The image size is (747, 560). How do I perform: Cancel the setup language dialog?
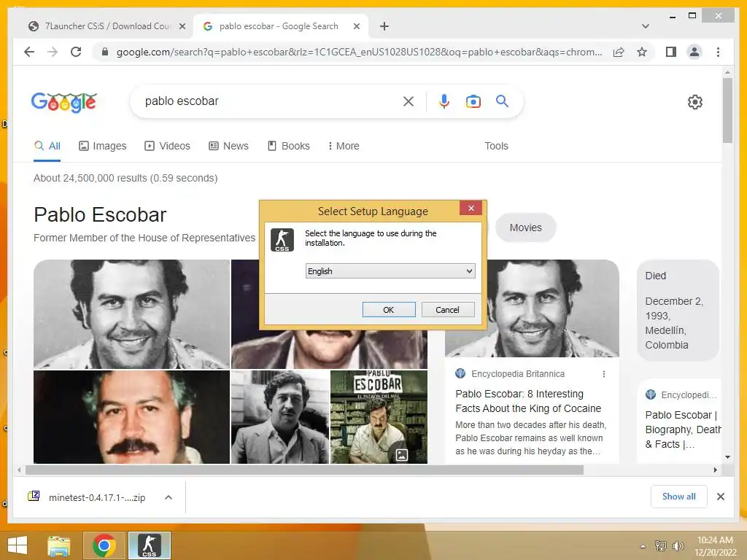click(x=448, y=309)
